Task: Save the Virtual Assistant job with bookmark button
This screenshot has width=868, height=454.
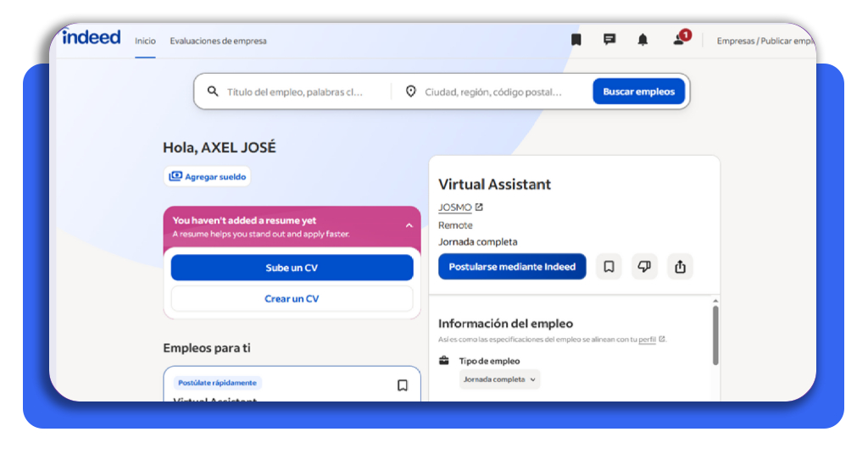Action: tap(609, 267)
